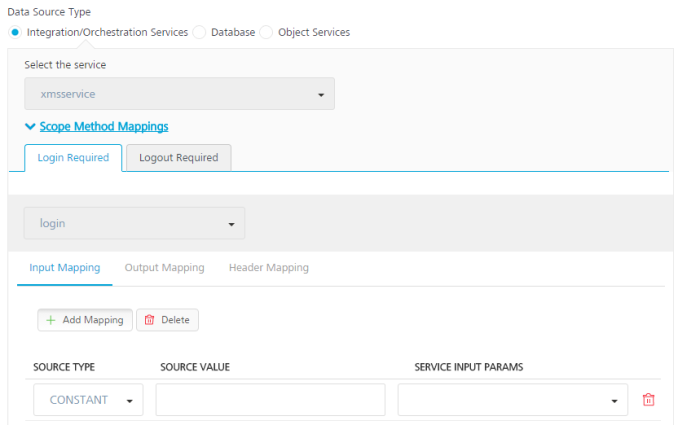Click the Delete button
Image resolution: width=678 pixels, height=425 pixels.
point(167,320)
